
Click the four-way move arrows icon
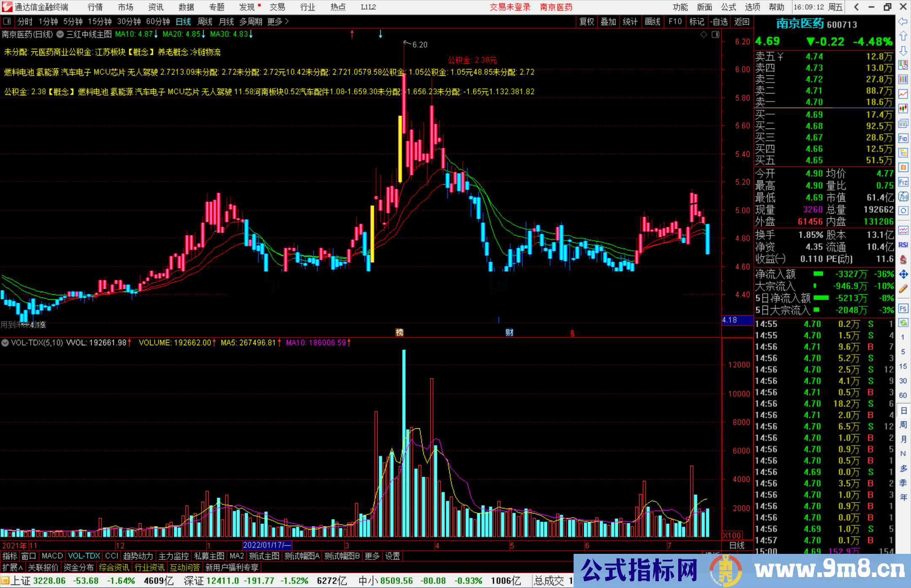point(903,274)
